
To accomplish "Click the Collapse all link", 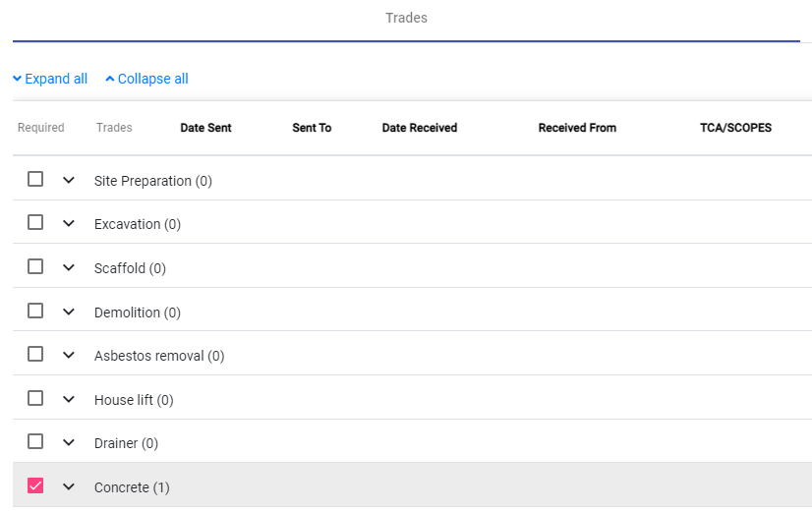I will (146, 79).
